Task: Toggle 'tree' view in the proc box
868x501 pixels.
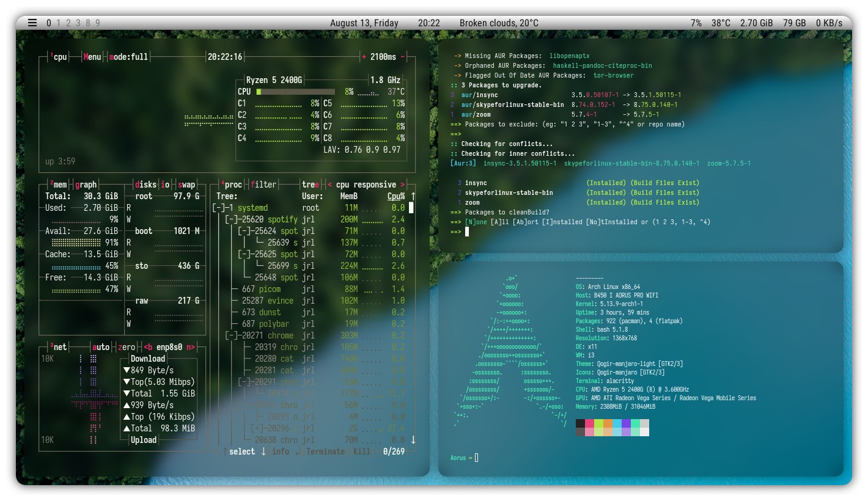Action: point(311,185)
